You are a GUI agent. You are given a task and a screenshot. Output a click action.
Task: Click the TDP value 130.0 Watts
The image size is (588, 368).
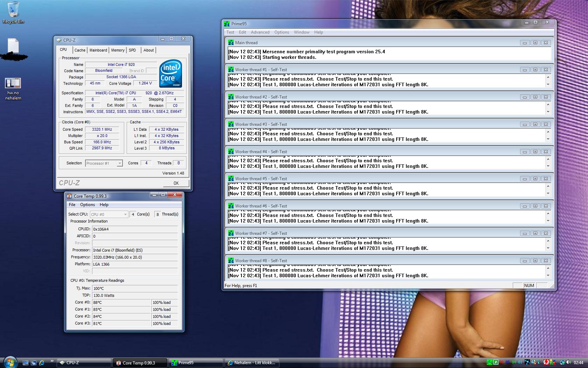point(135,295)
